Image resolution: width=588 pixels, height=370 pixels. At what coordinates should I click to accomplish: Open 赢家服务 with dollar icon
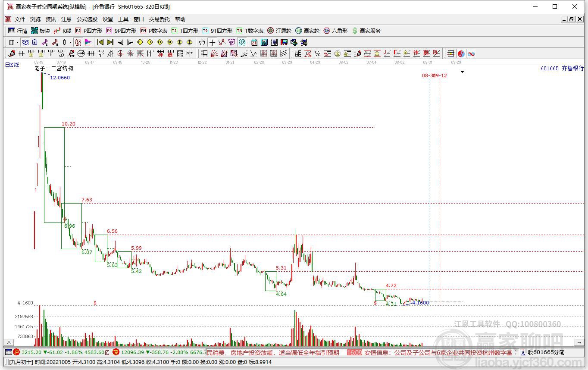366,31
